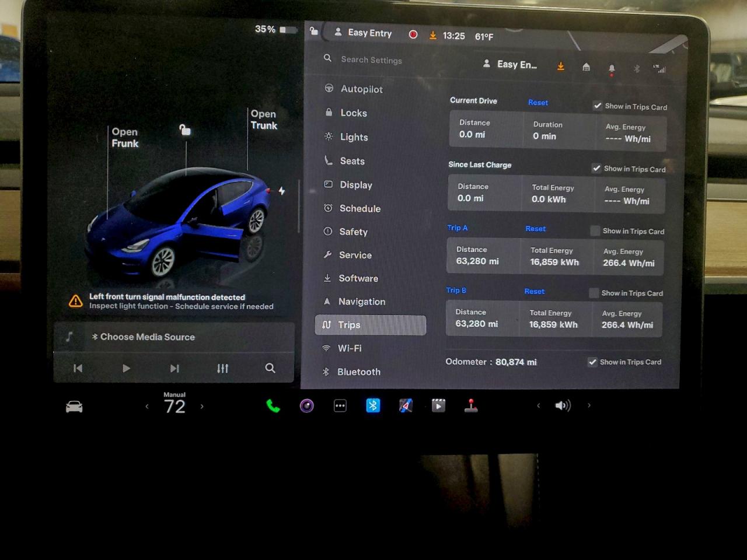Image resolution: width=747 pixels, height=560 pixels.
Task: Reset Trip B
Action: pos(535,291)
